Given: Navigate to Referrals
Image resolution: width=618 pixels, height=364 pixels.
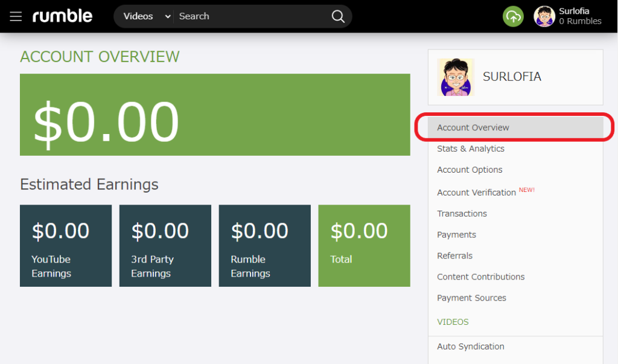Looking at the screenshot, I should pyautogui.click(x=454, y=256).
